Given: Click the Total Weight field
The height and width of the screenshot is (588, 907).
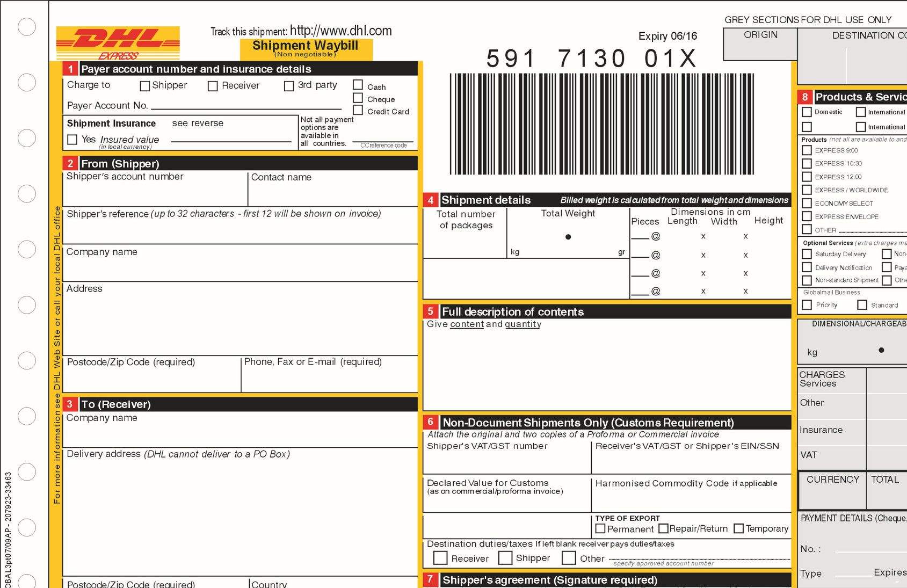Looking at the screenshot, I should click(x=568, y=233).
